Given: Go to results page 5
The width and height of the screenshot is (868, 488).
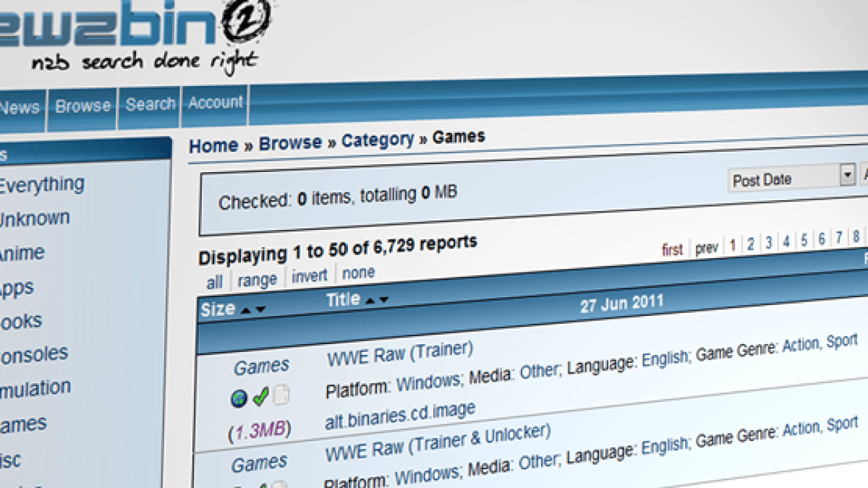Looking at the screenshot, I should pyautogui.click(x=804, y=240).
